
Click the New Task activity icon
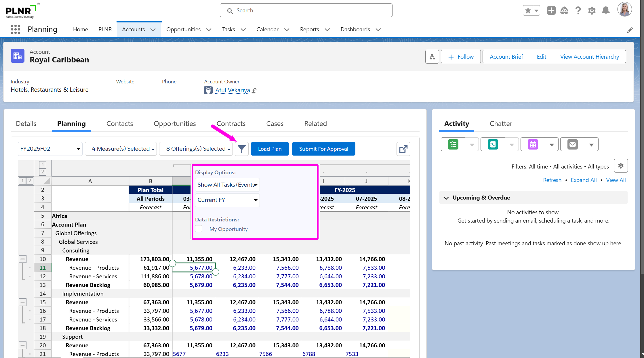tap(453, 144)
